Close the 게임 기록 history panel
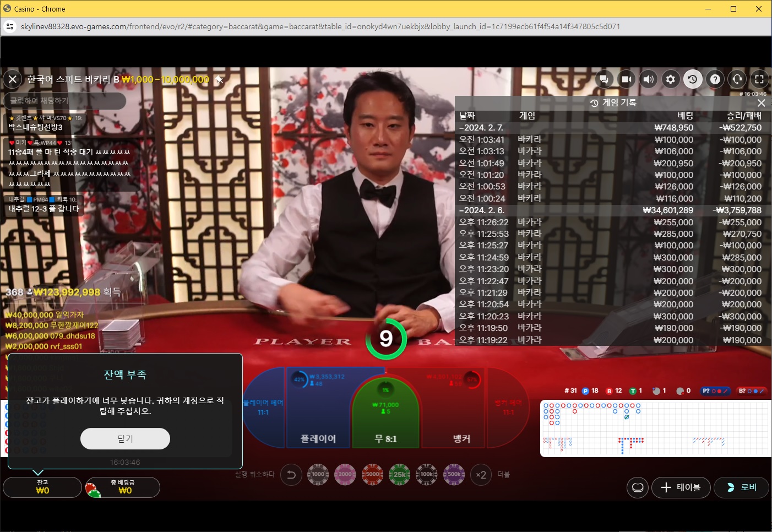Image resolution: width=772 pixels, height=532 pixels. [762, 103]
